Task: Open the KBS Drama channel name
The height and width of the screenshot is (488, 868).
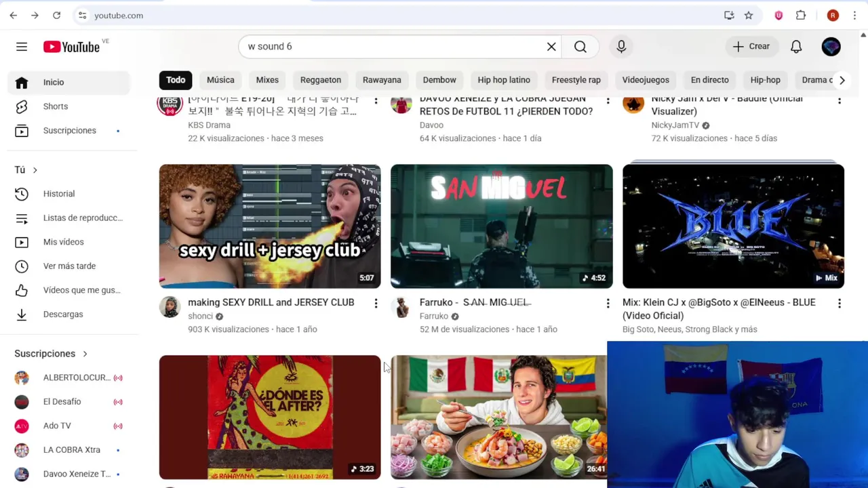Action: point(209,125)
